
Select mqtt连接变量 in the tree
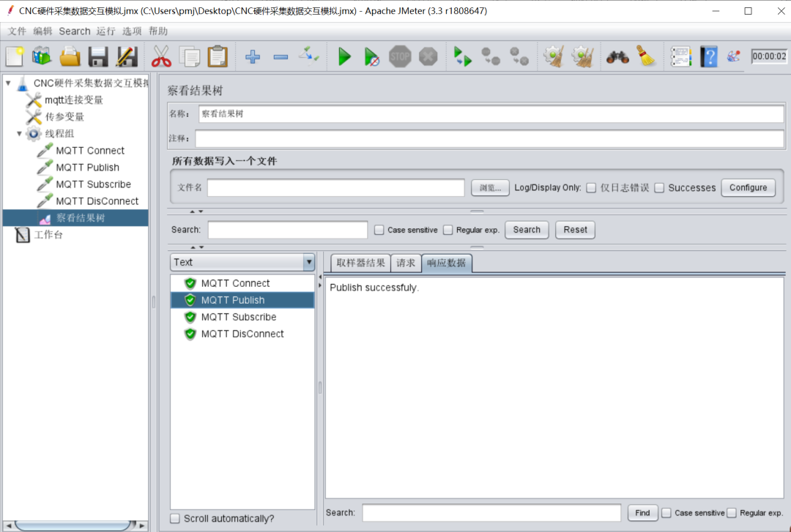tap(74, 100)
